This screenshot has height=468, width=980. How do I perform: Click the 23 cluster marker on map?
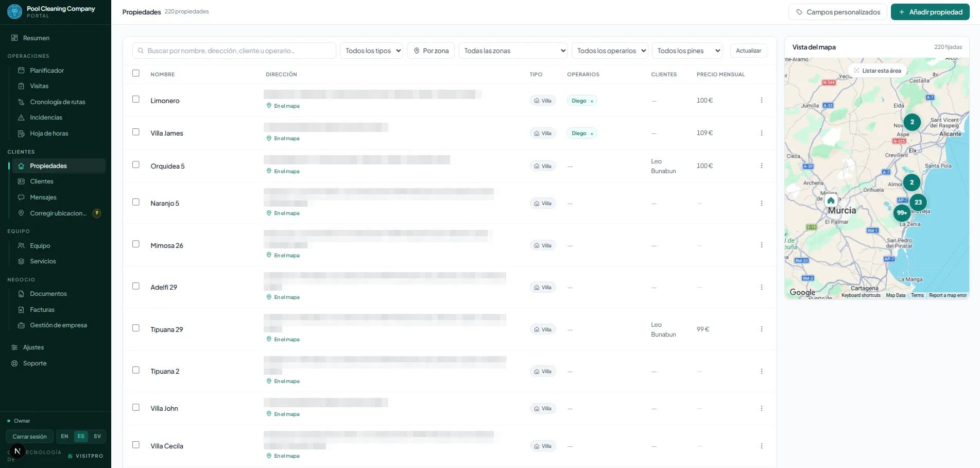coord(918,202)
